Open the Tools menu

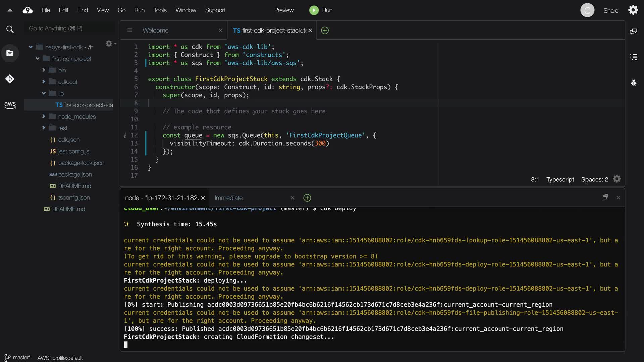click(x=160, y=10)
